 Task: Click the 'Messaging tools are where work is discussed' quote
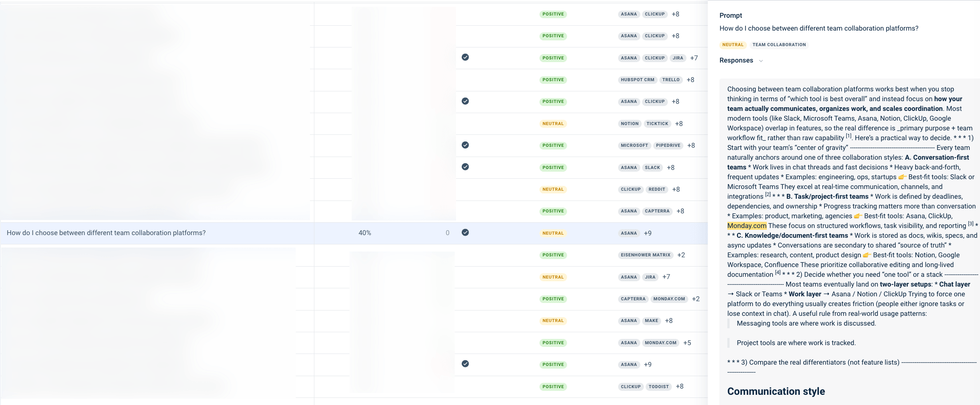(806, 323)
